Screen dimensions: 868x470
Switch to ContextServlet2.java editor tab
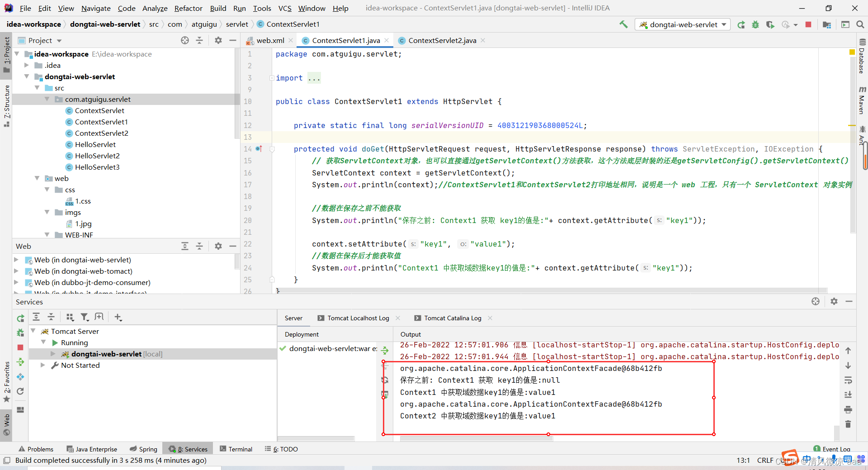point(442,40)
